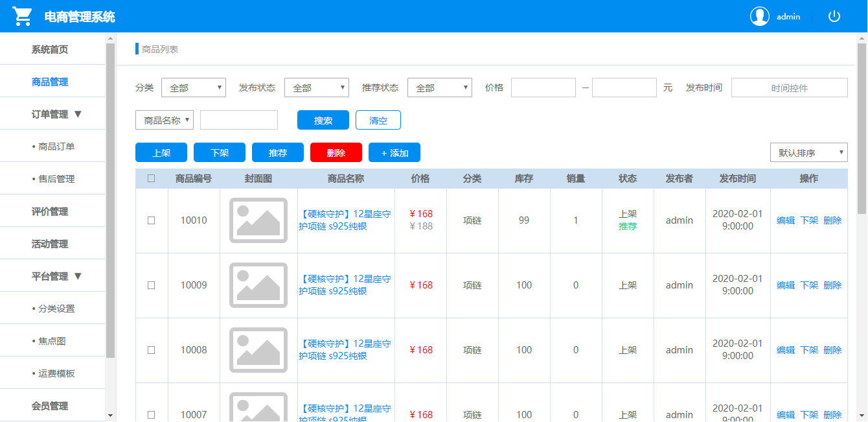Click the 价格 column header

tap(420, 178)
